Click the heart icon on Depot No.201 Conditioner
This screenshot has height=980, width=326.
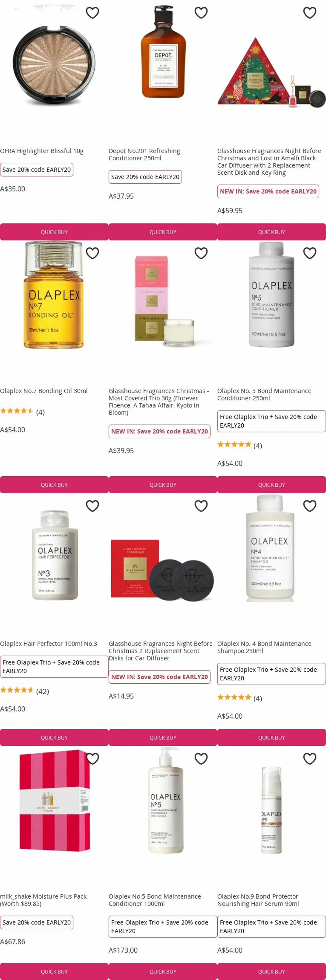(201, 13)
